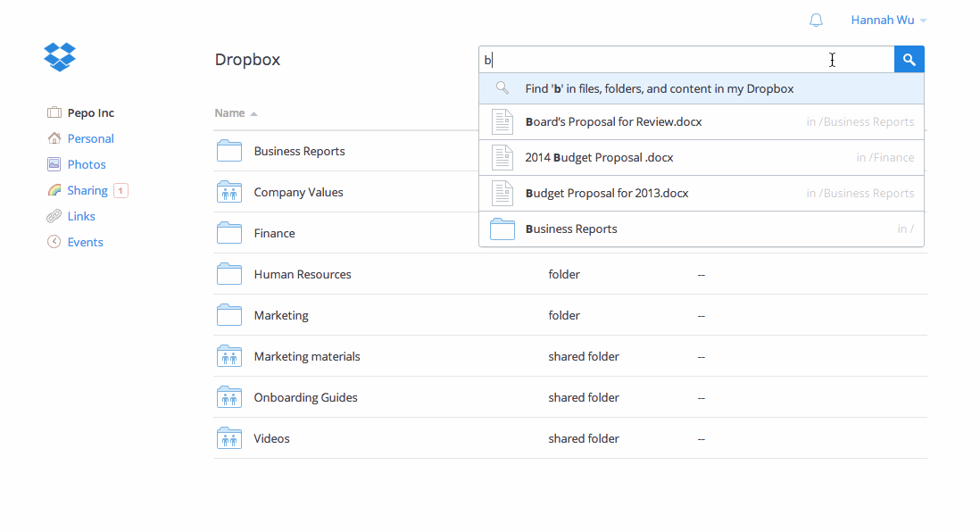Open Budget Proposal for 2013.docx suggestion
The image size is (980, 532).
tap(702, 193)
